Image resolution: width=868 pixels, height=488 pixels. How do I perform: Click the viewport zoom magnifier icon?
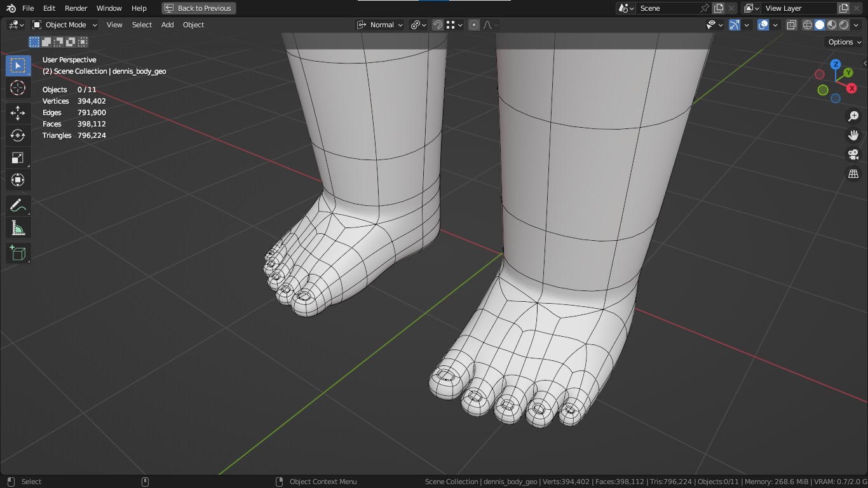coord(853,116)
